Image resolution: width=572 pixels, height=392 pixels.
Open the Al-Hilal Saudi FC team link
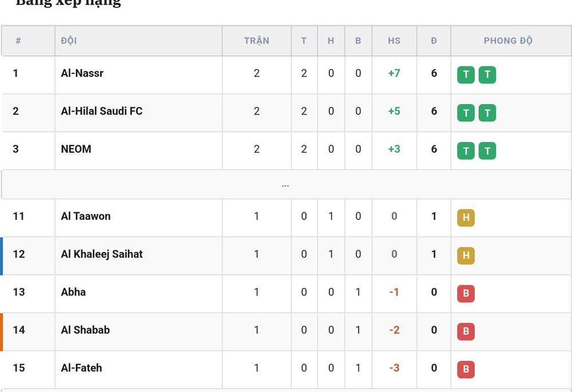(101, 111)
